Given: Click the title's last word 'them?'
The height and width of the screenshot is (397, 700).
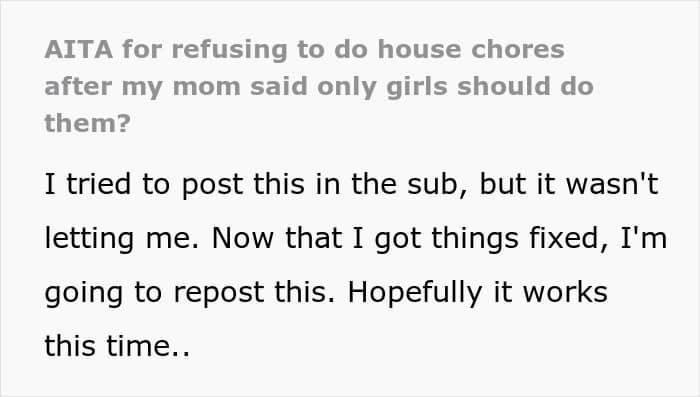Looking at the screenshot, I should (x=88, y=123).
